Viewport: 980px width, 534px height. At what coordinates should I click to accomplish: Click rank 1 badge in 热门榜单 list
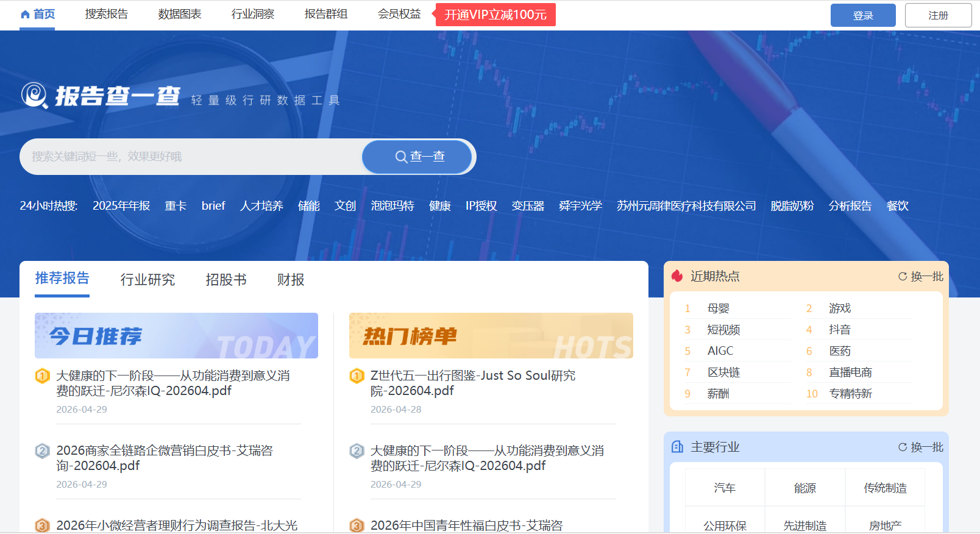click(357, 376)
